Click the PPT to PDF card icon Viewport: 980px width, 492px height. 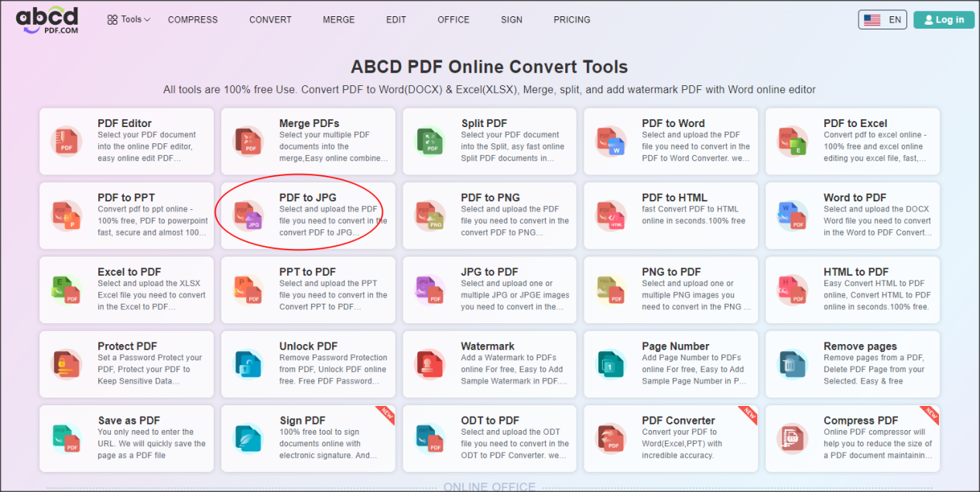click(x=248, y=290)
